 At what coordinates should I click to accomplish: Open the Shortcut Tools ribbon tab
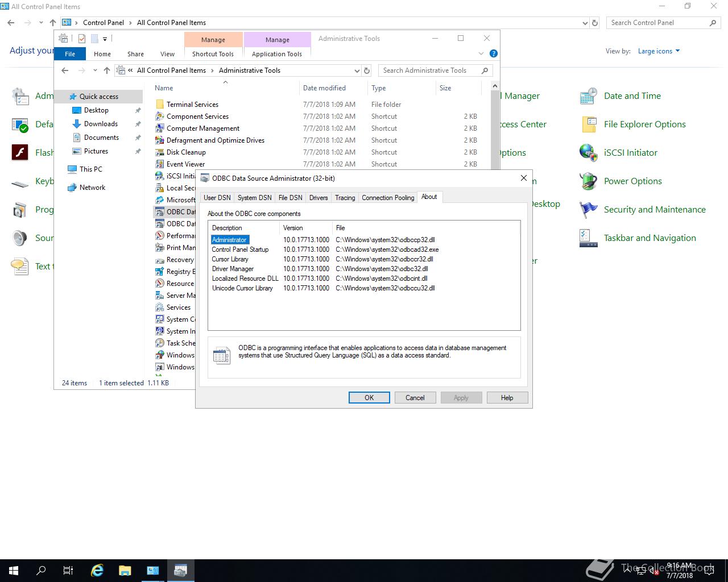(213, 54)
